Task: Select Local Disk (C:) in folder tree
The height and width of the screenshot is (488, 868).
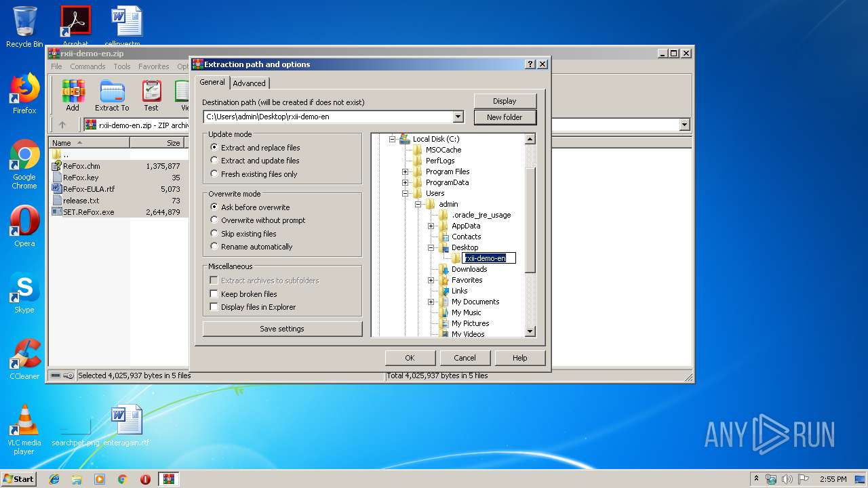Action: click(436, 139)
